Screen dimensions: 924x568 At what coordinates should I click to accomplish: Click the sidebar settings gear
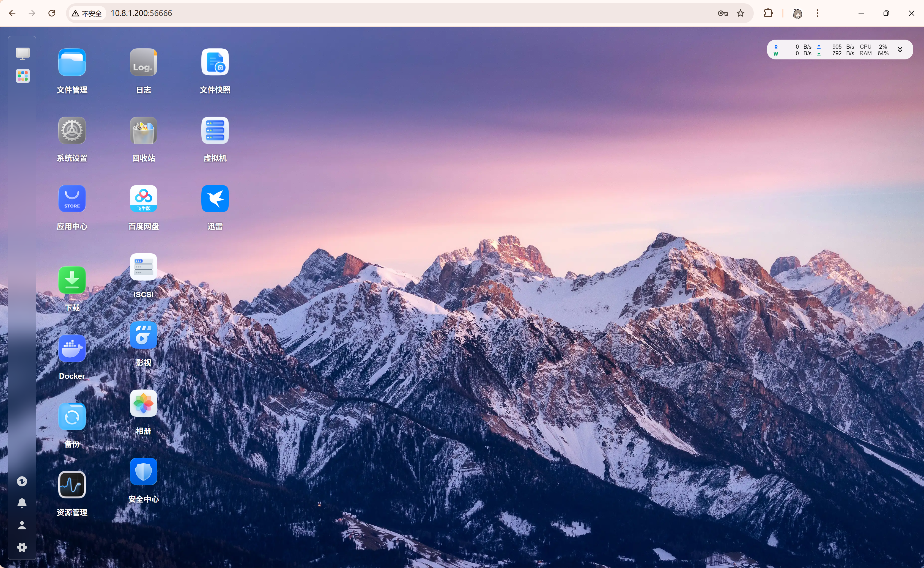22,547
